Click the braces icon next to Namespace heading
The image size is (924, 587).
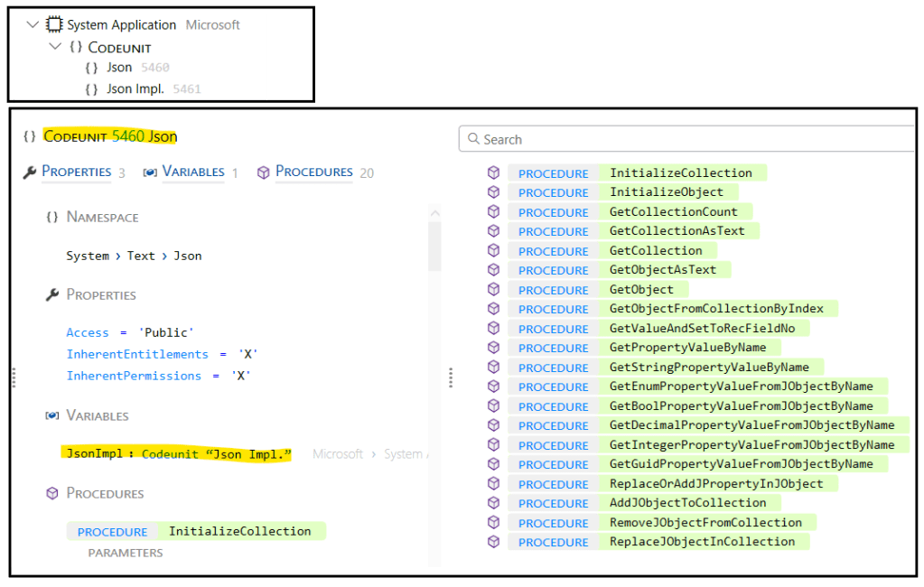click(x=51, y=217)
